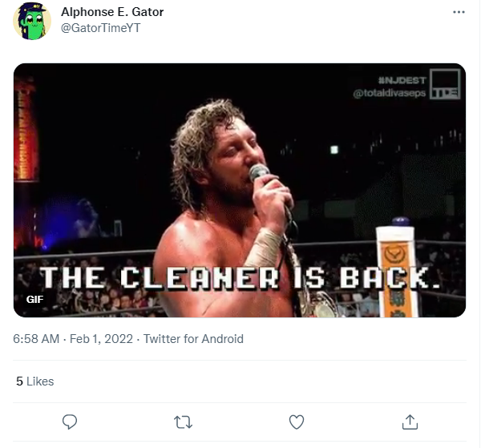This screenshot has width=481, height=448.
Task: Click the TDE logo box in GIF corner
Action: click(x=445, y=84)
